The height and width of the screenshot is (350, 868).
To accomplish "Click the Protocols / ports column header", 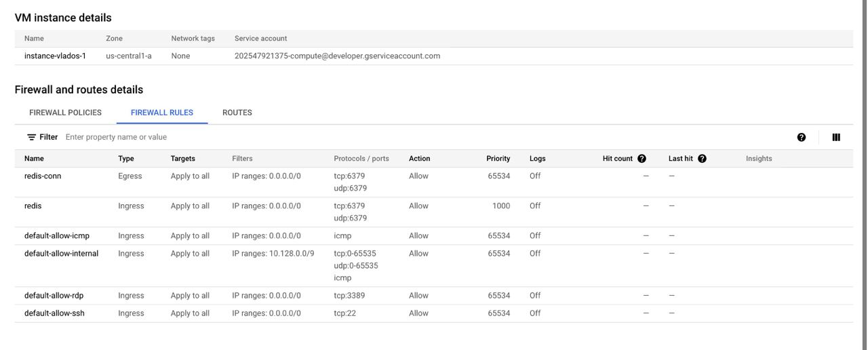I will point(361,159).
